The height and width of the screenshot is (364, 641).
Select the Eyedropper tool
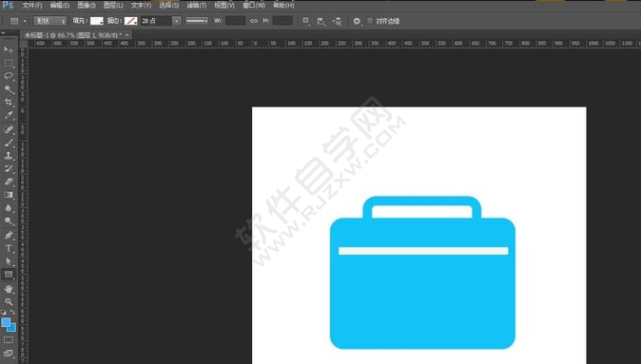pos(9,116)
